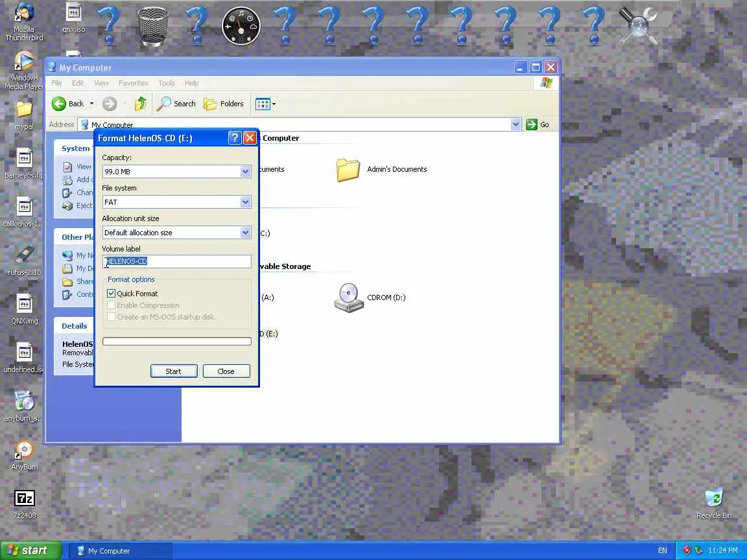Screen dimensions: 747x560
Task: Expand the File system dropdown
Action: 245,202
